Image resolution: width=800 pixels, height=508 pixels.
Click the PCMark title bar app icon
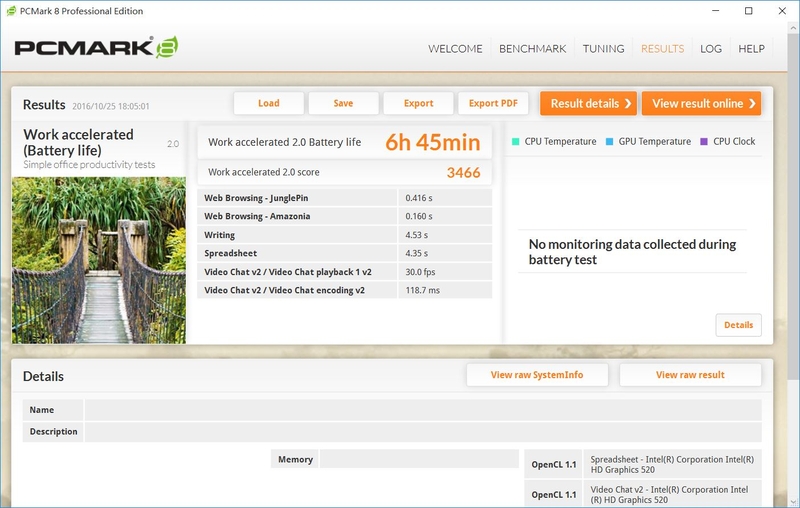coord(11,11)
